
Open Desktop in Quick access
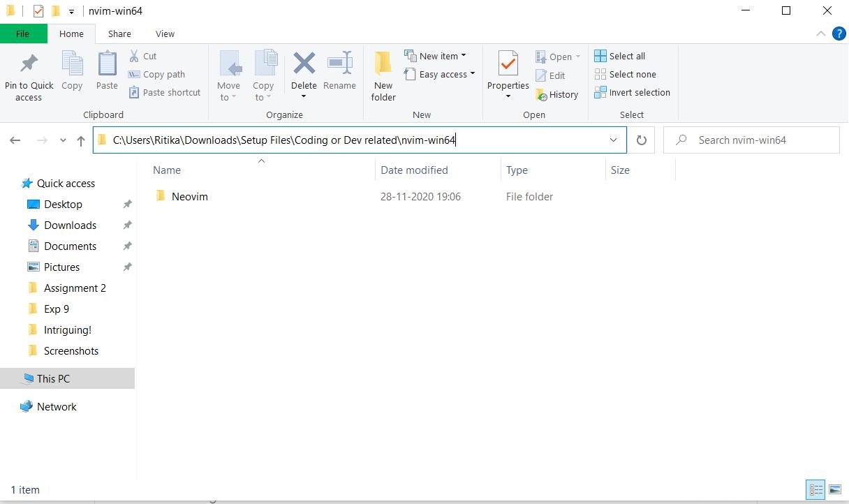[x=63, y=204]
